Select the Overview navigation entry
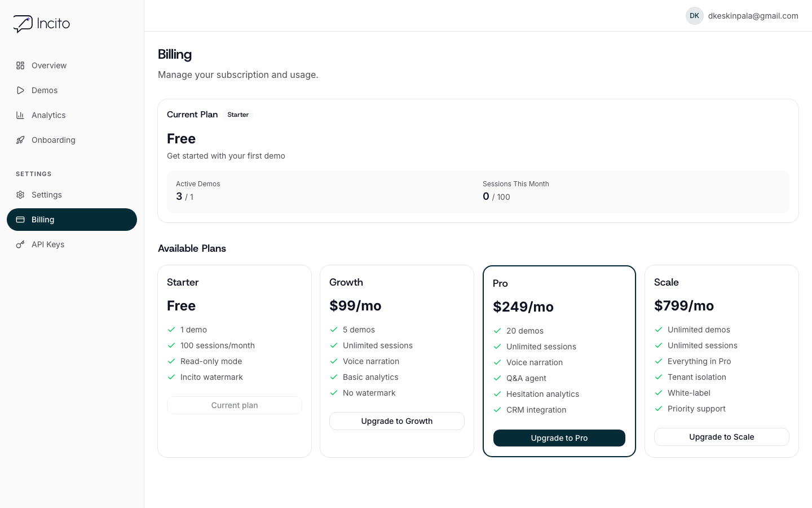Image resolution: width=812 pixels, height=508 pixels. pos(49,65)
